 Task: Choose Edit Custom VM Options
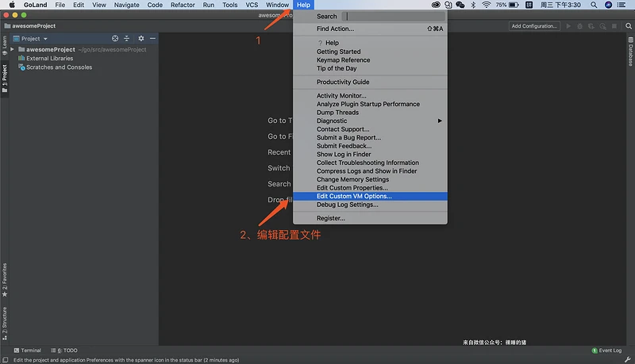tap(370, 196)
